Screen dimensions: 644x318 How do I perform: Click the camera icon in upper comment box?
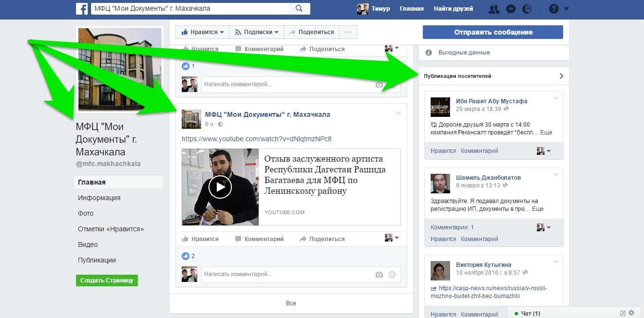click(379, 85)
